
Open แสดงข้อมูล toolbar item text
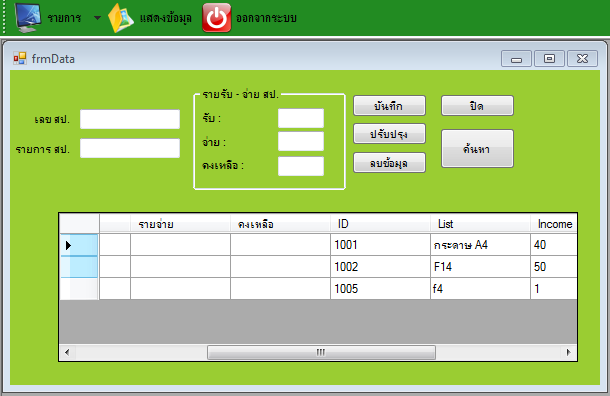point(166,18)
